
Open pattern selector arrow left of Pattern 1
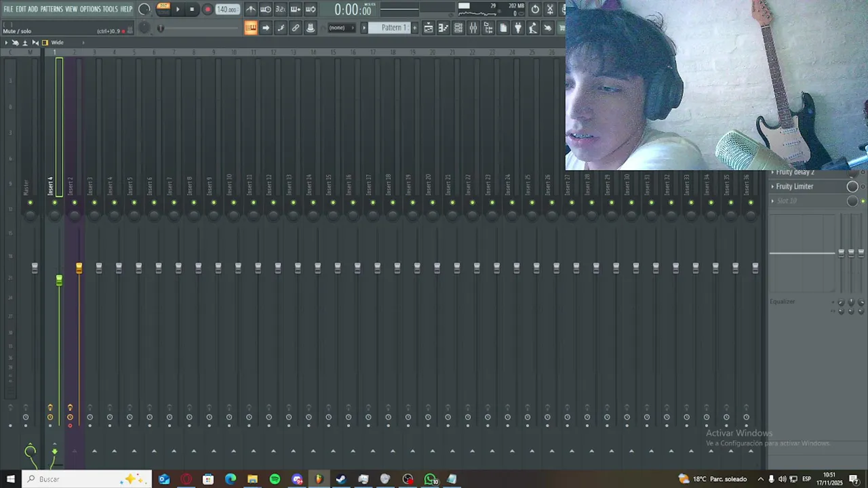363,28
